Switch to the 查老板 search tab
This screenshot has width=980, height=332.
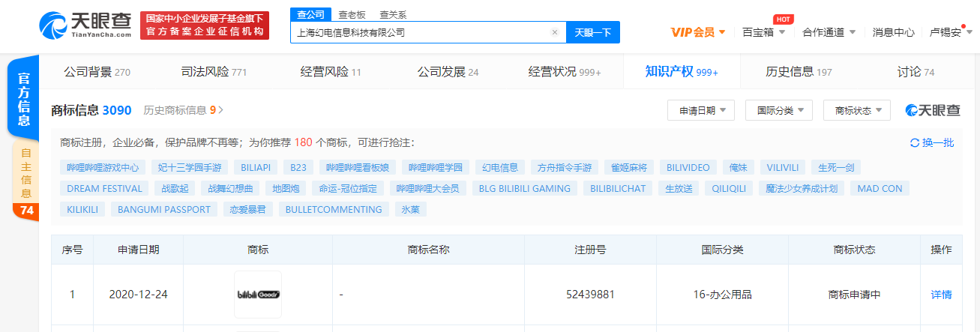pyautogui.click(x=352, y=14)
